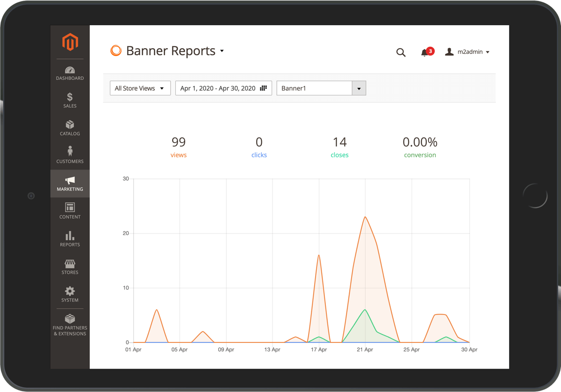Viewport: 561px width, 392px height.
Task: Open the Catalog section
Action: 70,128
